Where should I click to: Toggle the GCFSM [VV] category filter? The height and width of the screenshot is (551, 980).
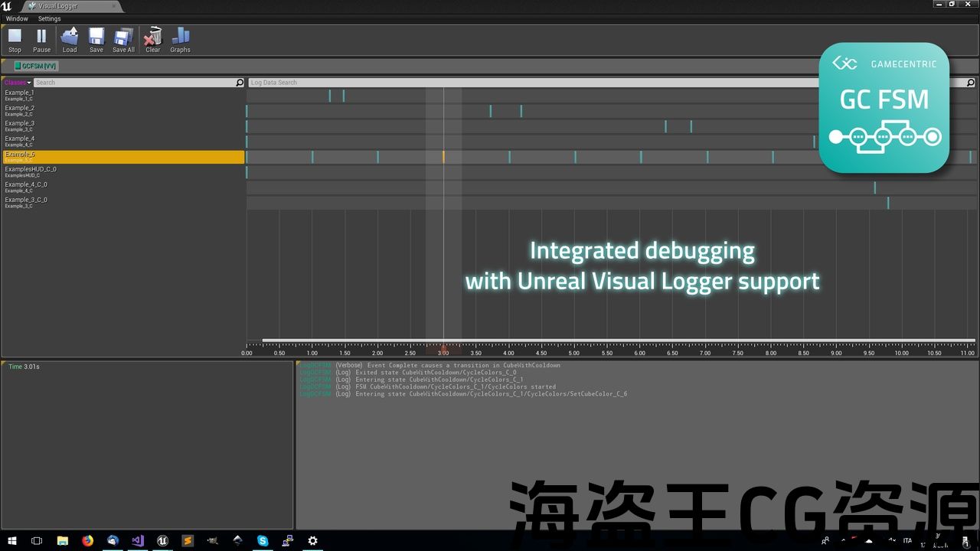point(35,66)
